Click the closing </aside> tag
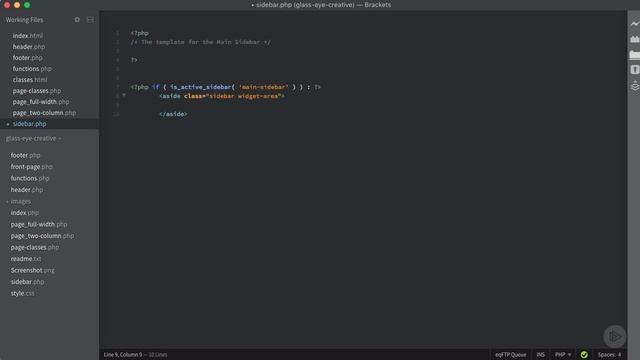 (173, 114)
